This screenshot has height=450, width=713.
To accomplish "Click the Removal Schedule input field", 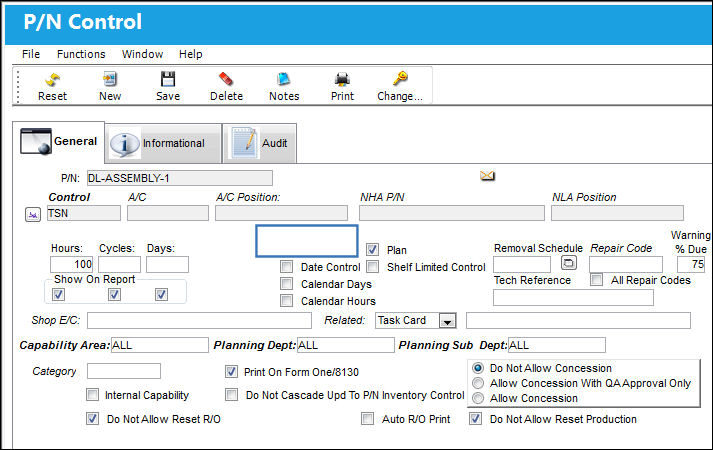I will 522,264.
